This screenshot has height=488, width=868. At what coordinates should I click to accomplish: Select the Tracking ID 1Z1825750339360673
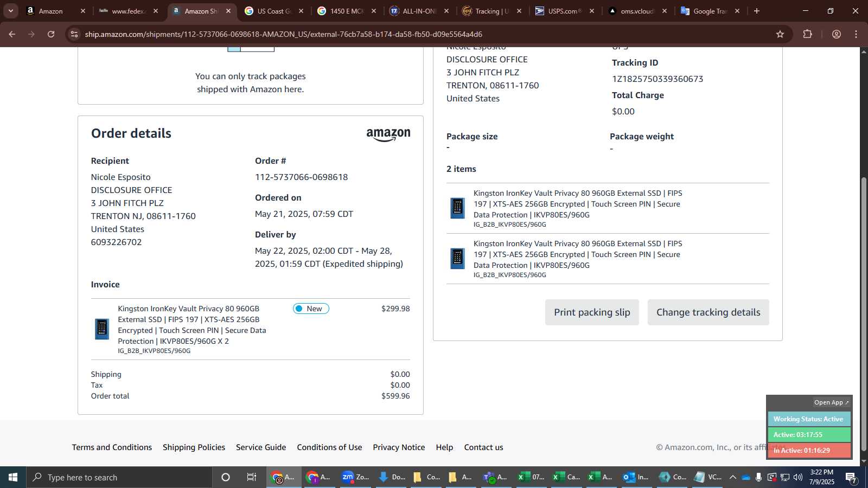pyautogui.click(x=658, y=79)
